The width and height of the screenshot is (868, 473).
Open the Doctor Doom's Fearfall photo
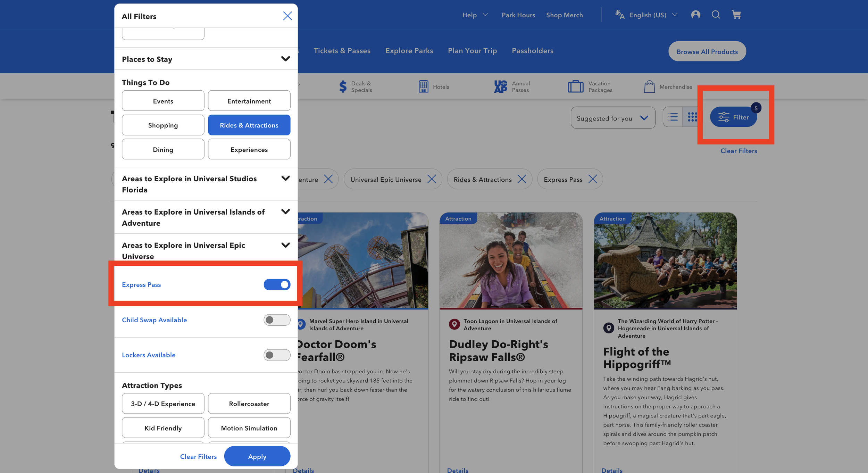click(363, 260)
